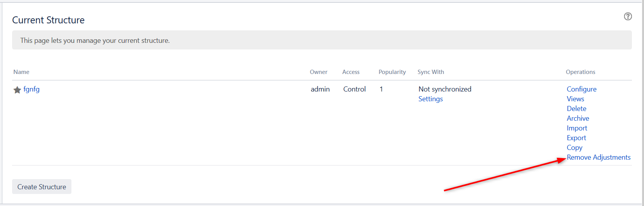This screenshot has width=644, height=206.
Task: Open Views for the fgnfg structure
Action: [575, 99]
